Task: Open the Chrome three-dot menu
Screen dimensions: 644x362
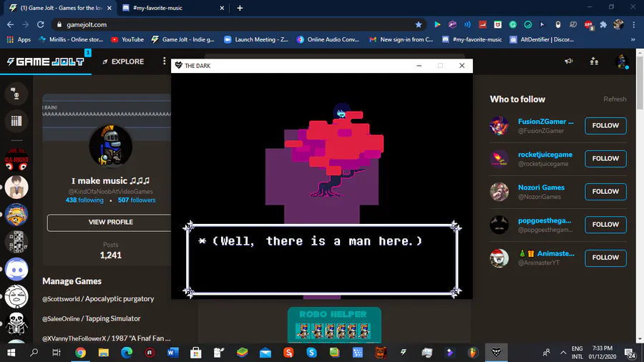Action: click(634, 24)
